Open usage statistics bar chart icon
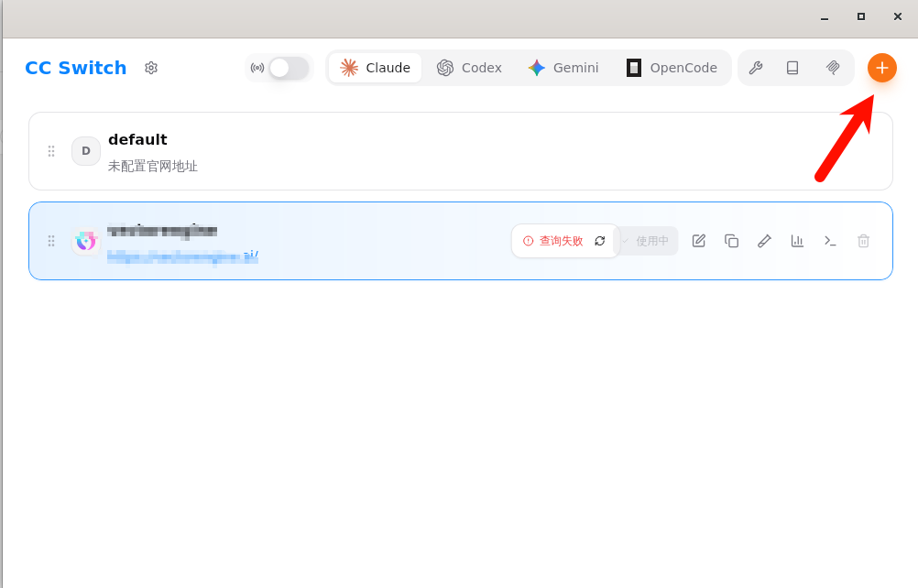 click(x=797, y=241)
